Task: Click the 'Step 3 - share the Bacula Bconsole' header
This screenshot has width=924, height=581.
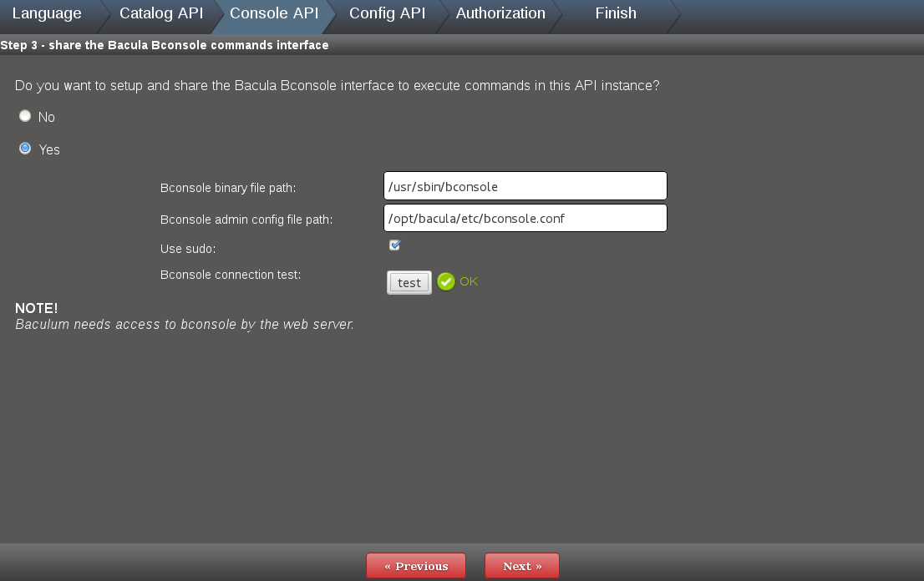Action: point(165,45)
